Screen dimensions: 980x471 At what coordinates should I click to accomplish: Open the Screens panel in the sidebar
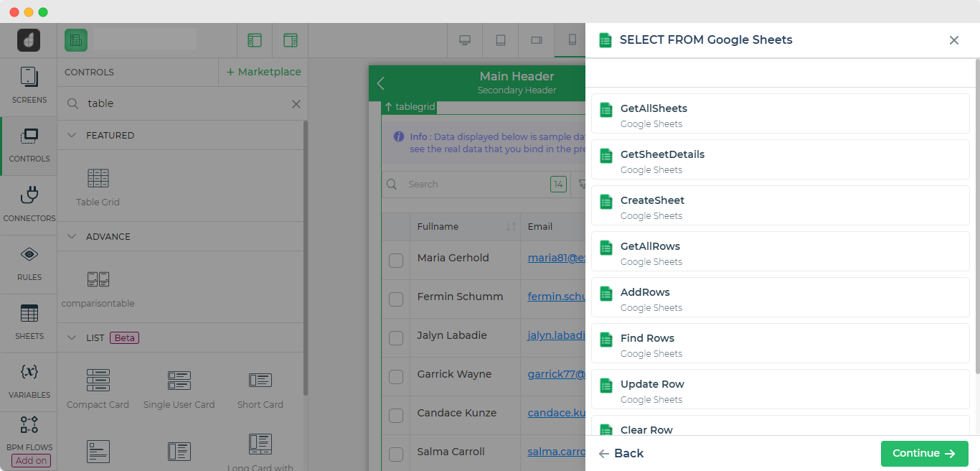29,86
